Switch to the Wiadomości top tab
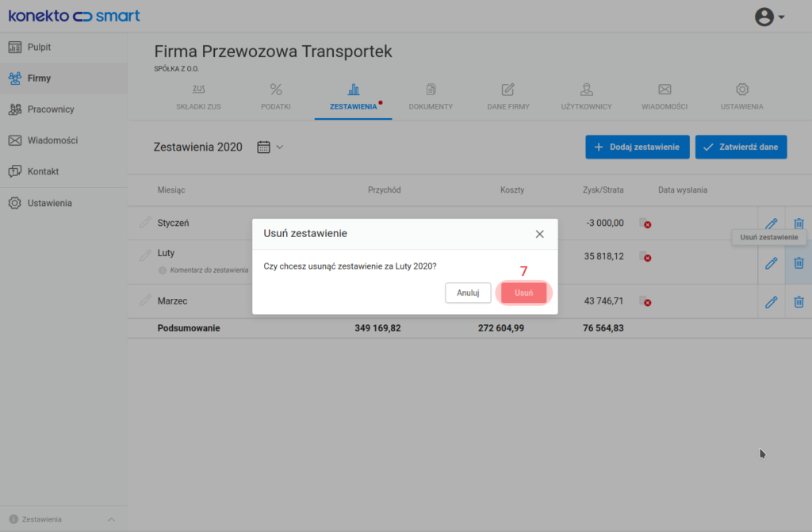The width and height of the screenshot is (812, 532). (x=665, y=98)
